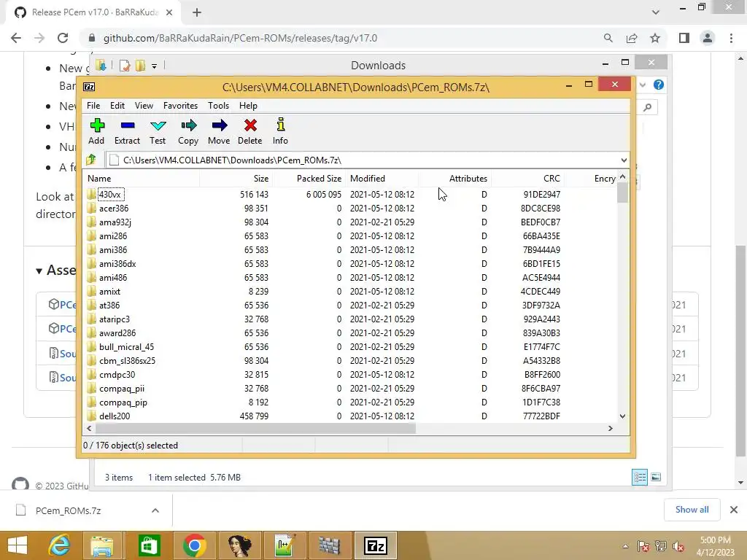Select the 430vx folder

coord(110,194)
